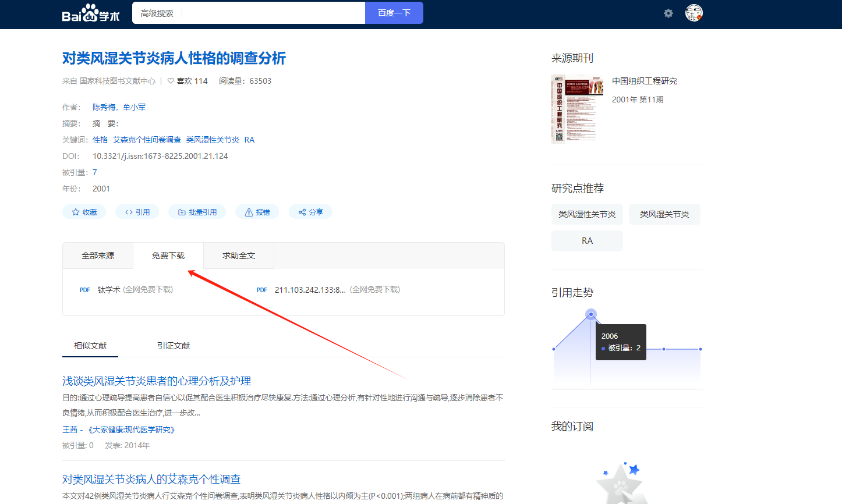
Task: Click the 国家科技图书文献中心 source text
Action: tap(118, 81)
